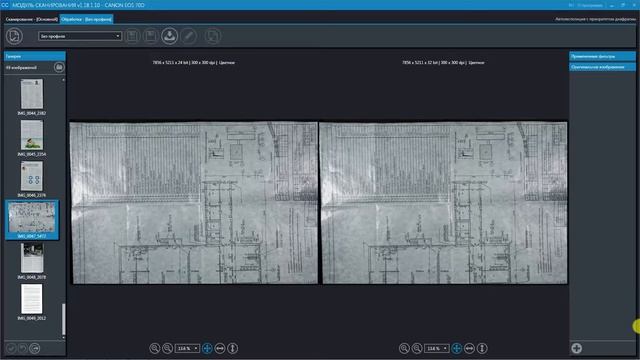Click the 'Примененные фильтры' panel header
This screenshot has height=360, width=640.
pos(602,56)
